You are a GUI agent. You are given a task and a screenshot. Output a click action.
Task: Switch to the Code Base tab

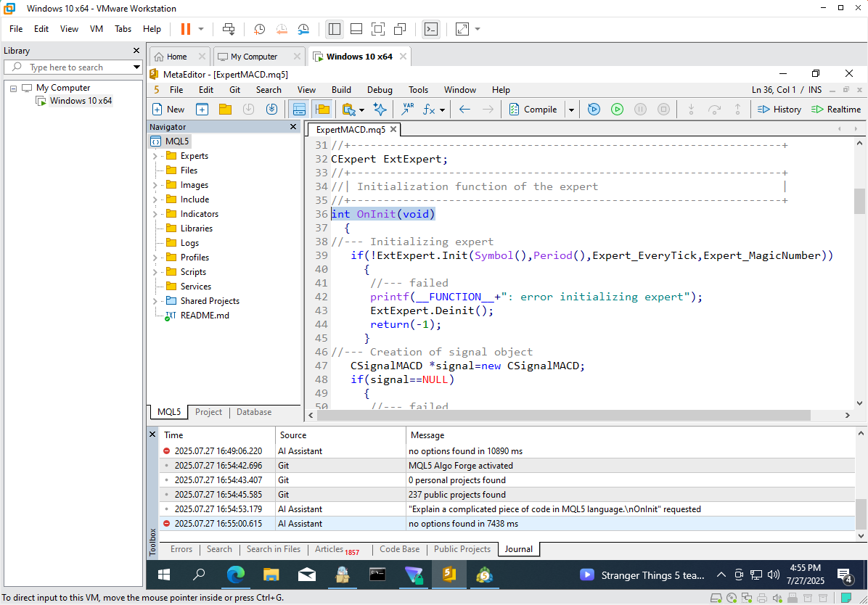(x=399, y=549)
